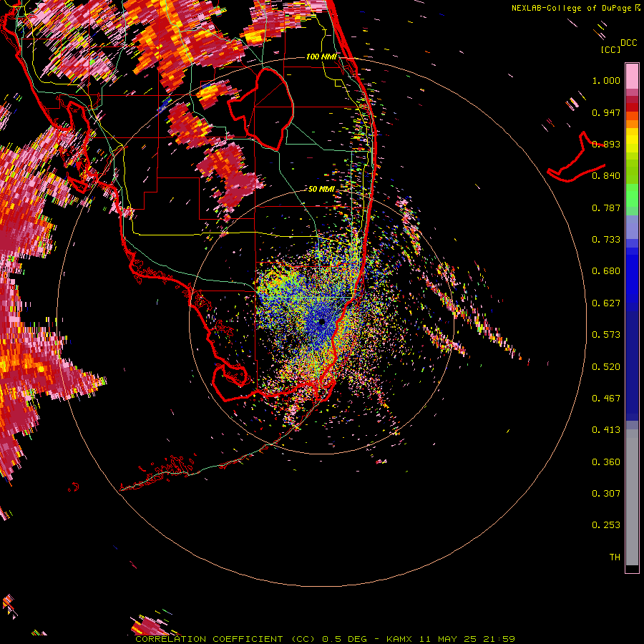The height and width of the screenshot is (644, 644).
Task: Click the 0.253 color scale value
Action: pos(606,525)
